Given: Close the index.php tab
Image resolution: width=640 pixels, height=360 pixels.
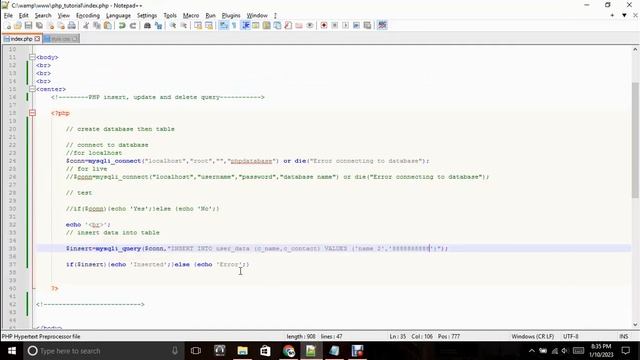Looking at the screenshot, I should (37, 39).
